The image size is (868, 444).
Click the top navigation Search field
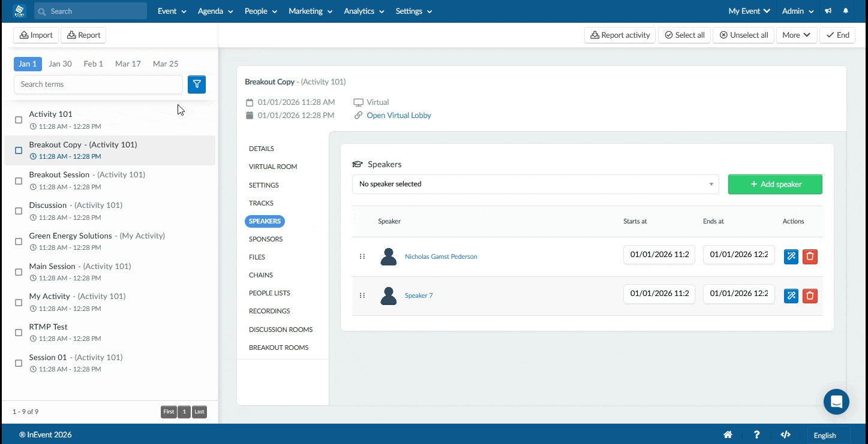[91, 11]
